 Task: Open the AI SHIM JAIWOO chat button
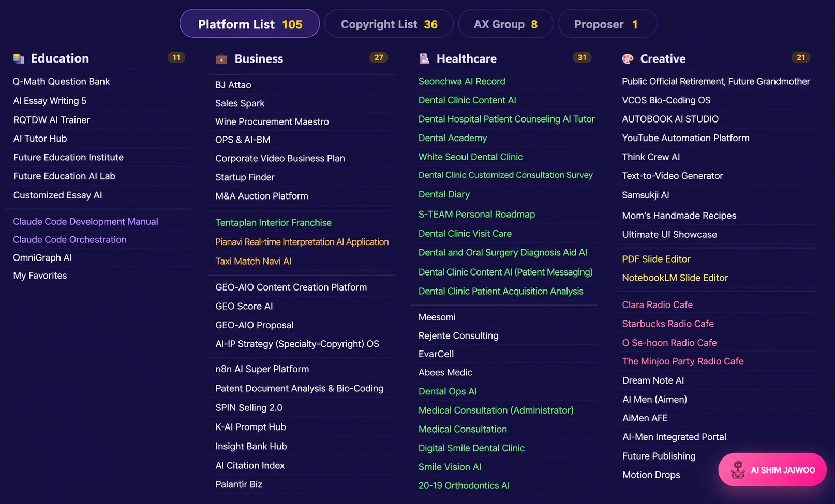click(x=772, y=470)
